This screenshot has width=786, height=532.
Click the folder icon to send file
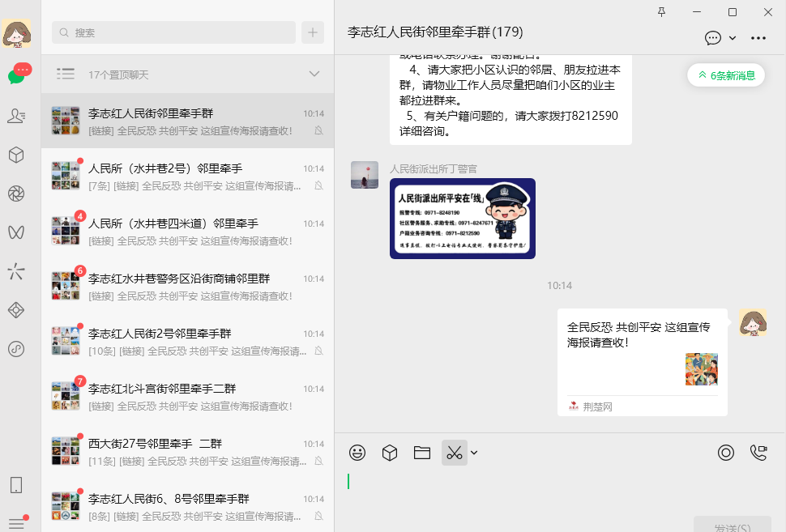421,453
